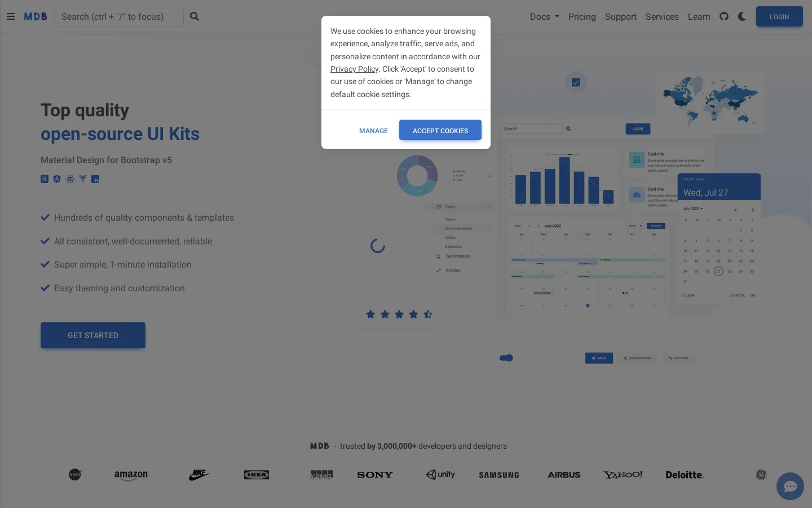Toggle the blue switch in hero illustration
Screen dimensions: 812x508
tap(506, 358)
